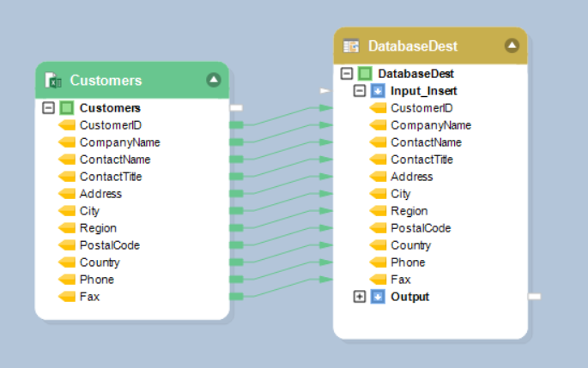Viewport: 588px width, 368px height.
Task: Collapse the DatabaseDest object with header arrow
Action: [x=512, y=45]
